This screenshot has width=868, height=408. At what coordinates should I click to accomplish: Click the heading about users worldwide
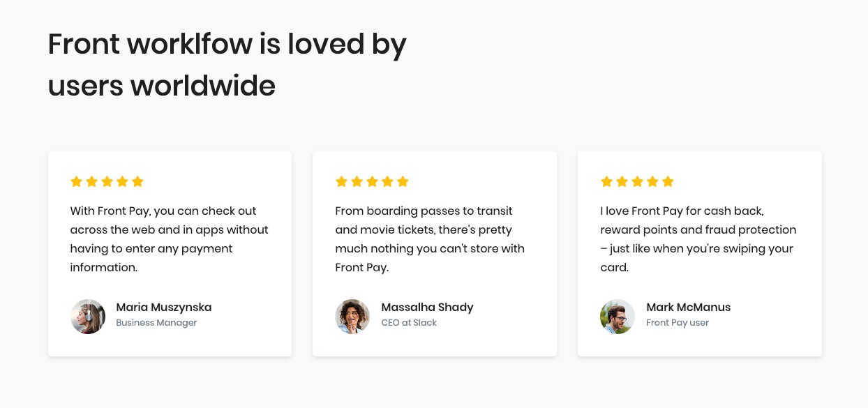pos(227,66)
